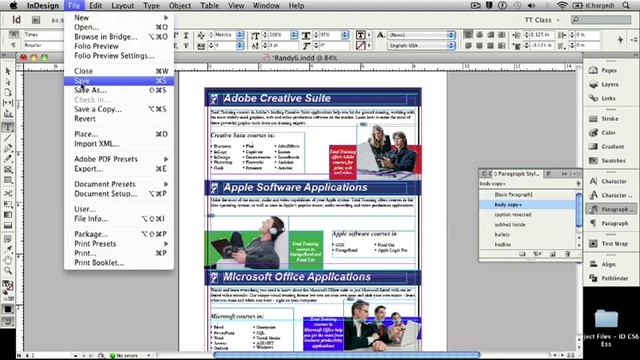This screenshot has width=640, height=360.
Task: Choose Save from File menu
Action: (x=119, y=81)
